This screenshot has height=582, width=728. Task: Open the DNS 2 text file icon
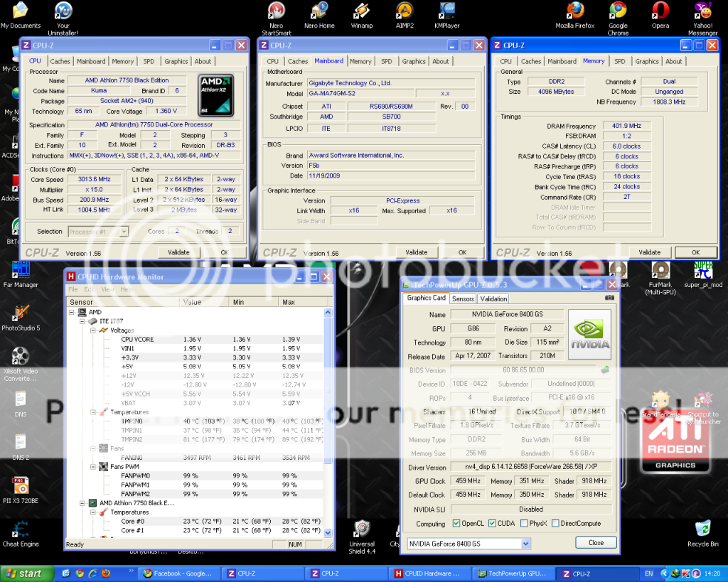(21, 448)
